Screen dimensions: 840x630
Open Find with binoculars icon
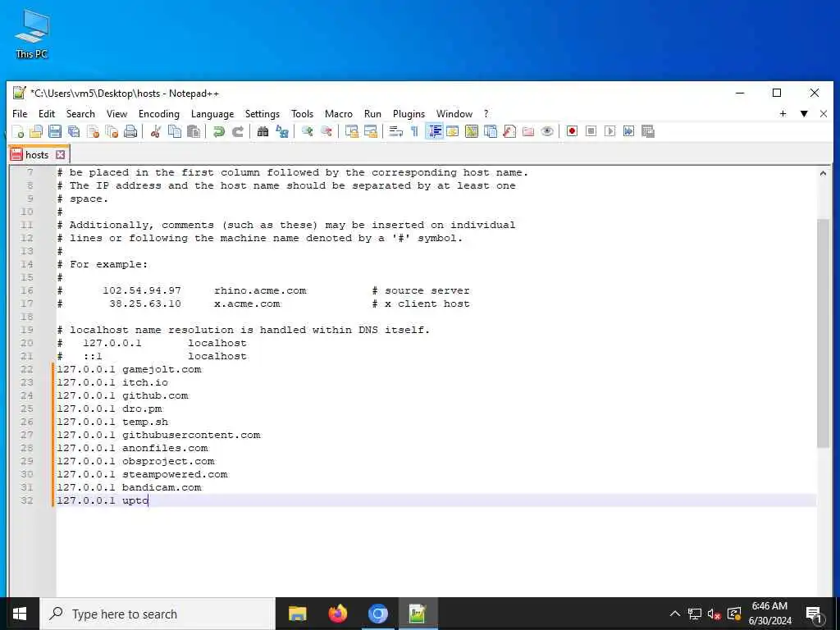click(x=262, y=131)
